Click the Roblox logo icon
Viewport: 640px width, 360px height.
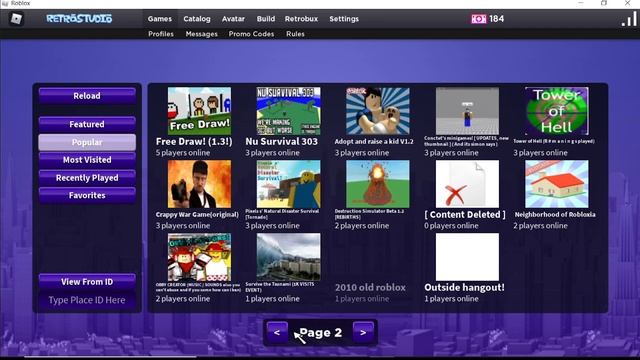tap(16, 19)
